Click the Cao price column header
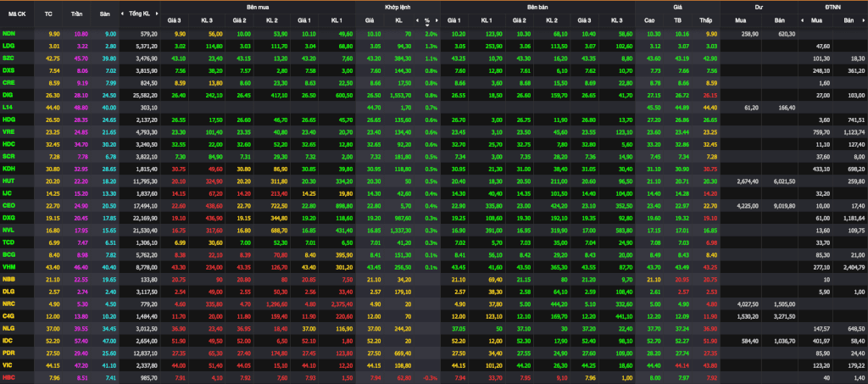 (x=649, y=20)
